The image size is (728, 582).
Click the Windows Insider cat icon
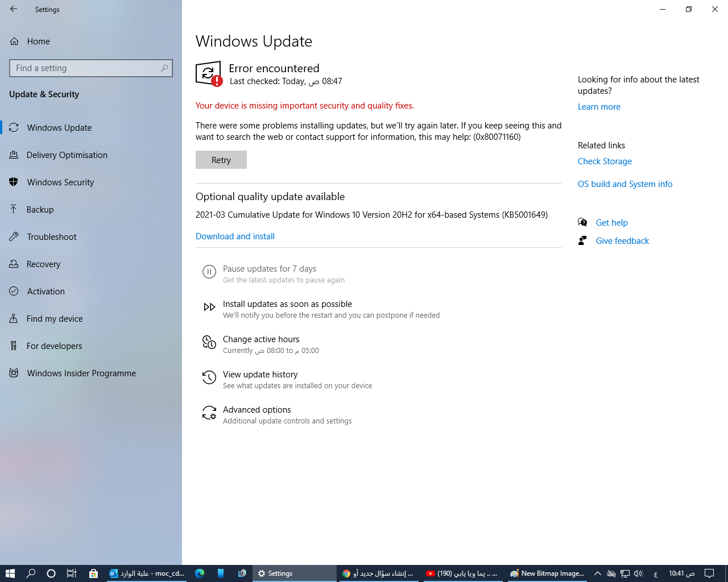(14, 373)
